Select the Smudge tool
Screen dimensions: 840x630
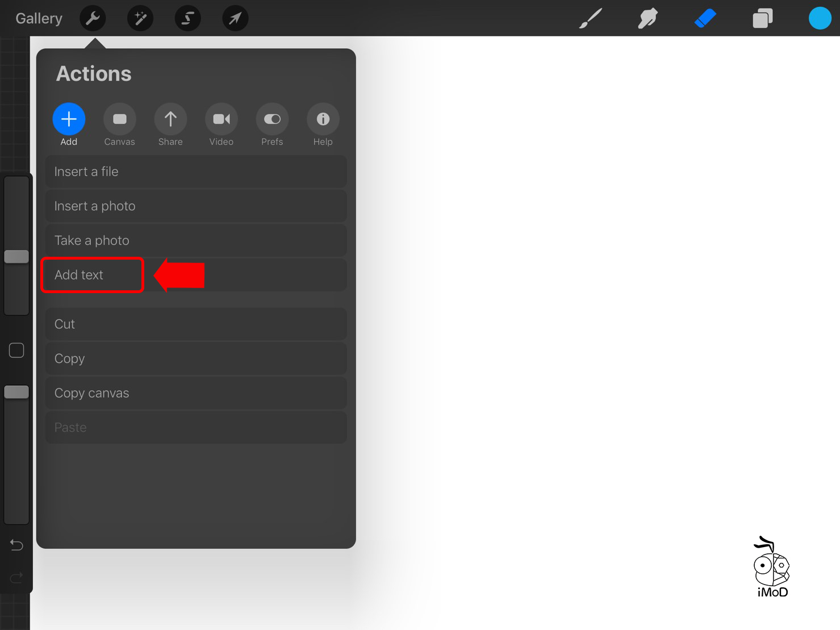point(647,19)
